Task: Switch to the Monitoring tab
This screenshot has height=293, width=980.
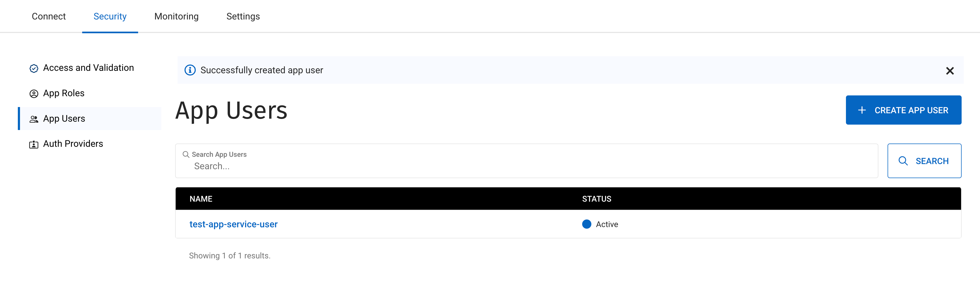Action: tap(176, 16)
